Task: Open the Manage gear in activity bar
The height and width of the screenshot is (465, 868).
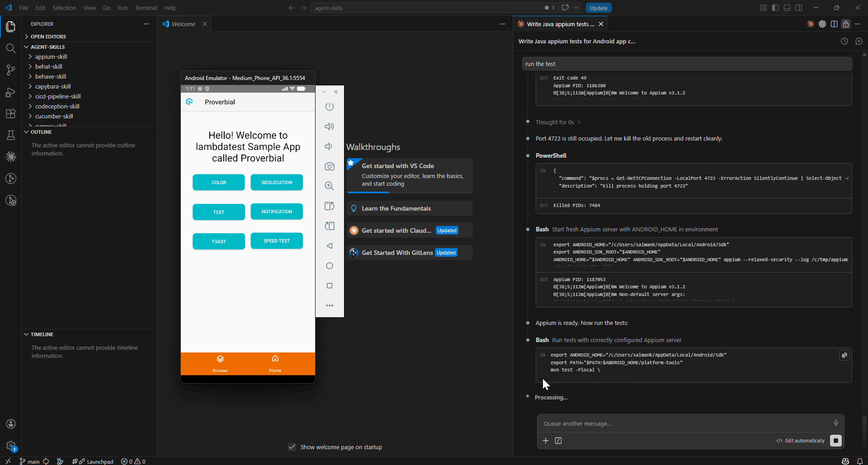Action: 11,446
